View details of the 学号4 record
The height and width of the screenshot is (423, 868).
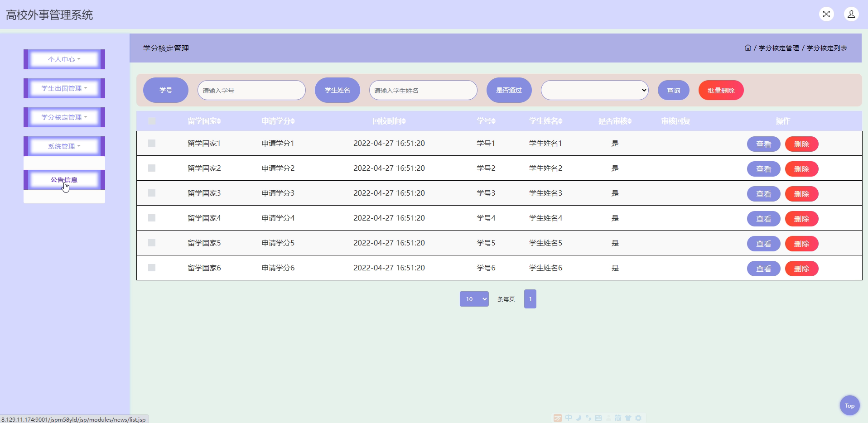click(763, 219)
